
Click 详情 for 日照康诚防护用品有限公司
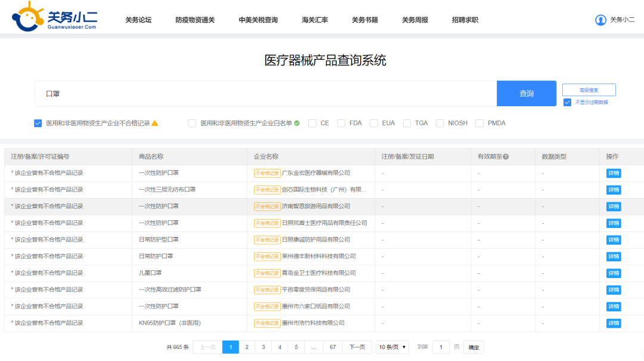(614, 240)
